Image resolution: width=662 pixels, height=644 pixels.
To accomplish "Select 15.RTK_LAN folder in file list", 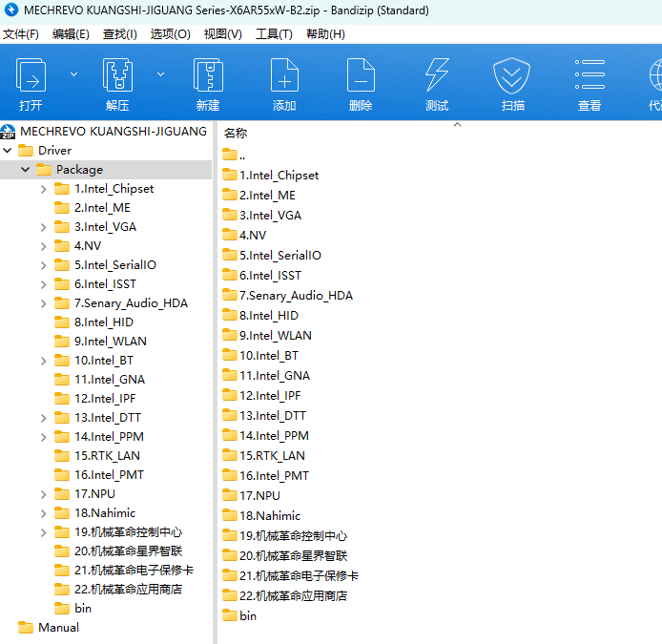I will (x=263, y=456).
